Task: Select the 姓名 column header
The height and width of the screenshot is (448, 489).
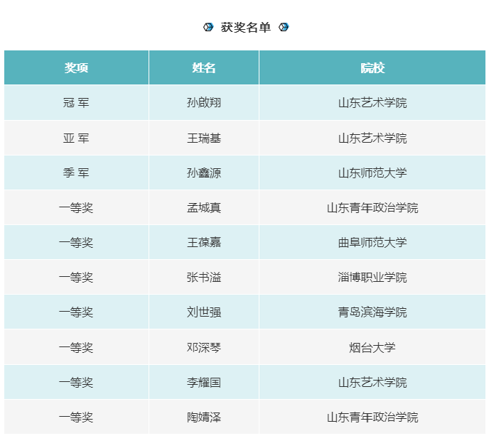Action: [x=204, y=67]
